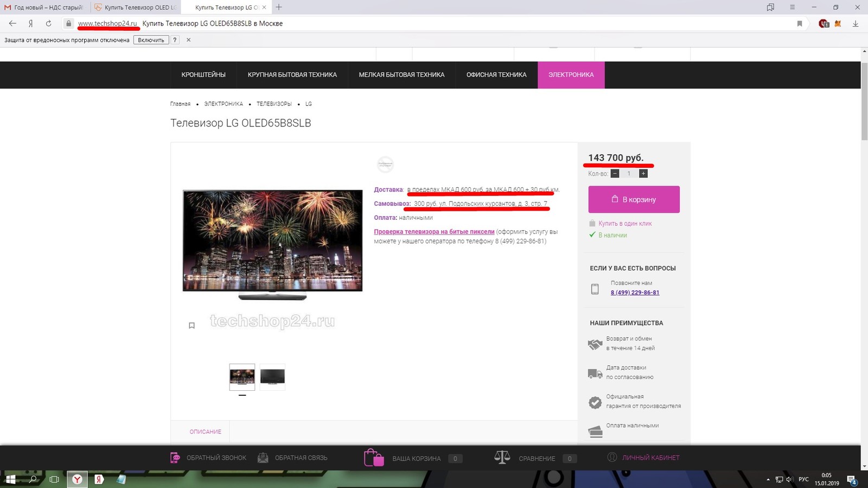Open the Windows notification center icon
The width and height of the screenshot is (868, 488).
[x=852, y=480]
